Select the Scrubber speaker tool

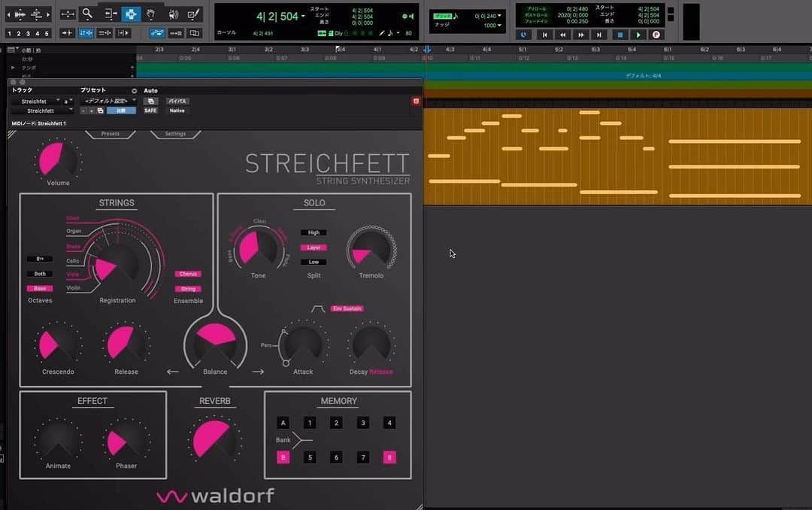pos(173,14)
